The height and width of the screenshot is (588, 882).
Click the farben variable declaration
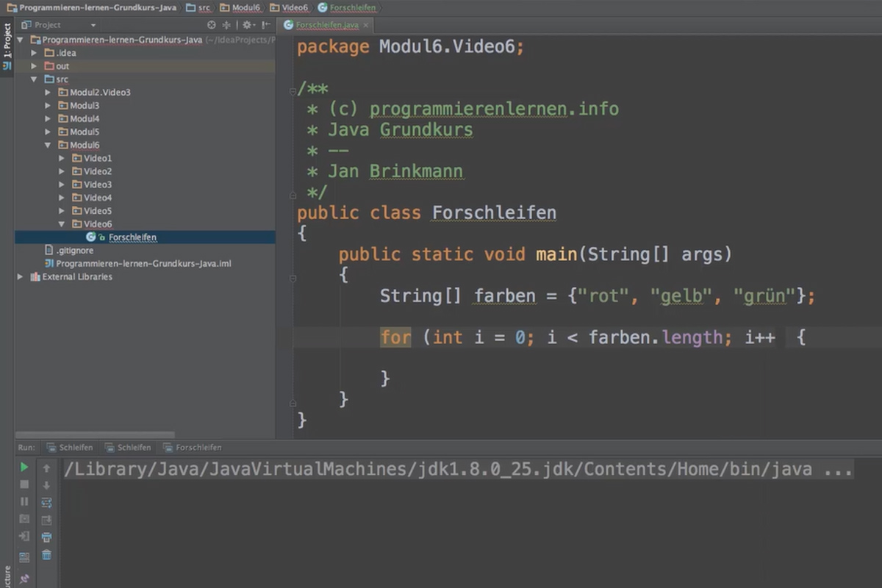click(x=505, y=296)
